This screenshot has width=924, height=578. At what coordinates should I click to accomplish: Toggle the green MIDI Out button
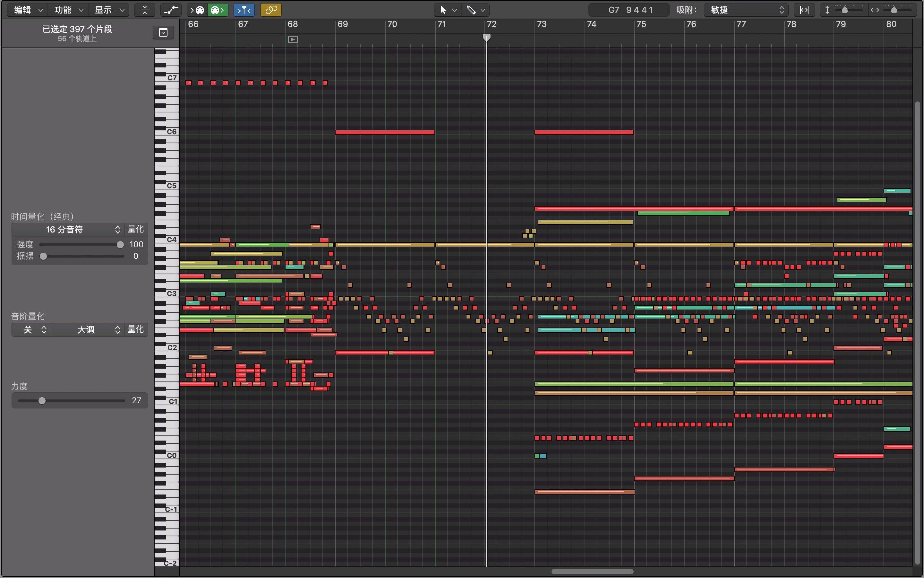[218, 10]
